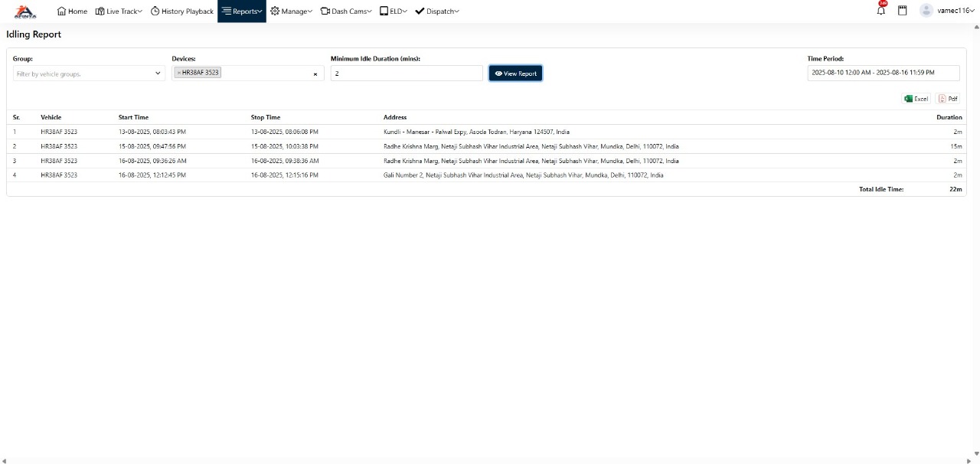Open the Group vehicle filter dropdown
Viewport: 980px width, 464px height.
89,74
